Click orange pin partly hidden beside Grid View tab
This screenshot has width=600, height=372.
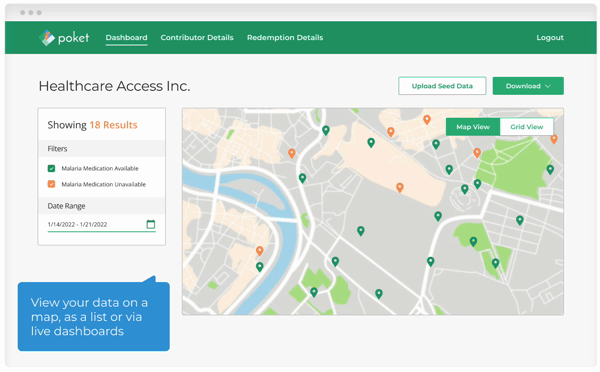click(x=554, y=139)
